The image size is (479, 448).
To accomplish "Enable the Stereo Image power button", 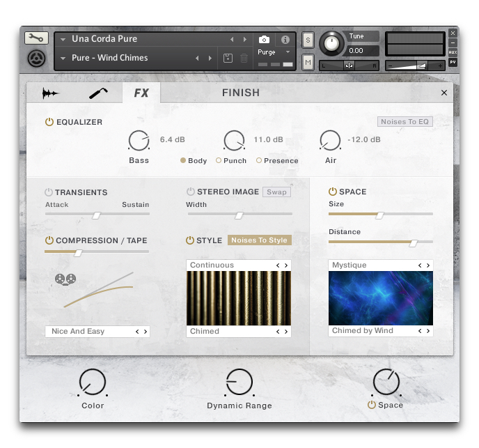I will (191, 192).
